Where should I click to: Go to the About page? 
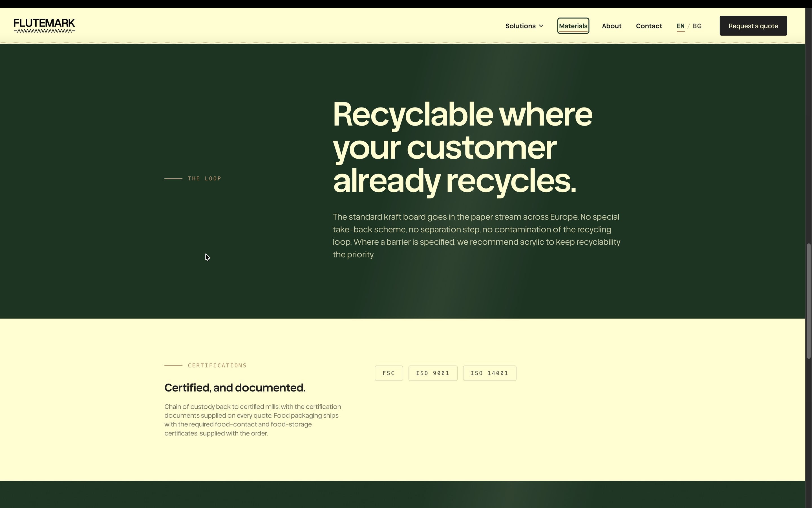click(x=611, y=26)
